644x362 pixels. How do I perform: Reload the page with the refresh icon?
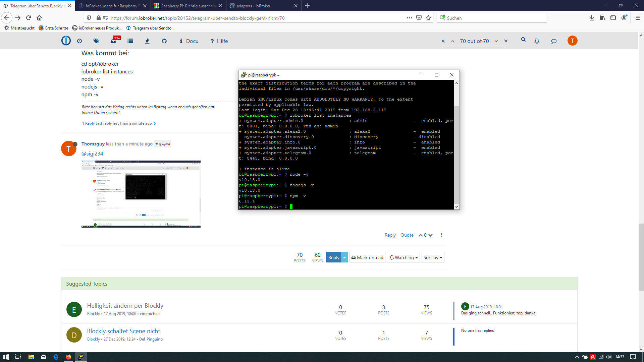29,18
